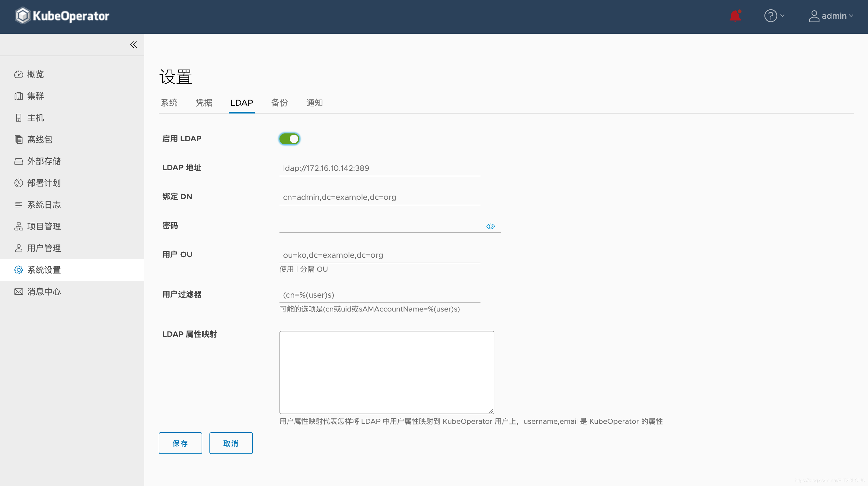The height and width of the screenshot is (486, 868).
Task: Click the help circle question icon
Action: (x=771, y=16)
